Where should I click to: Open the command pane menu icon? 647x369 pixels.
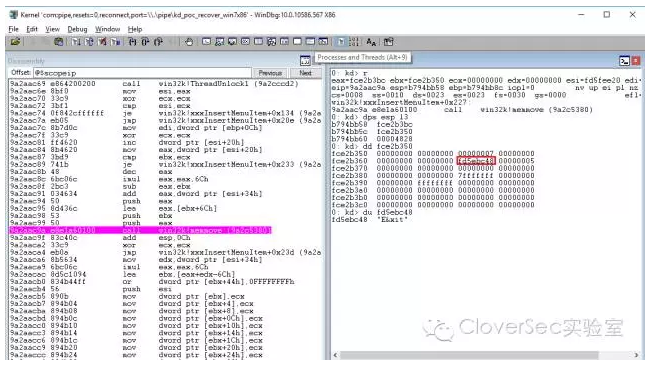click(x=624, y=61)
